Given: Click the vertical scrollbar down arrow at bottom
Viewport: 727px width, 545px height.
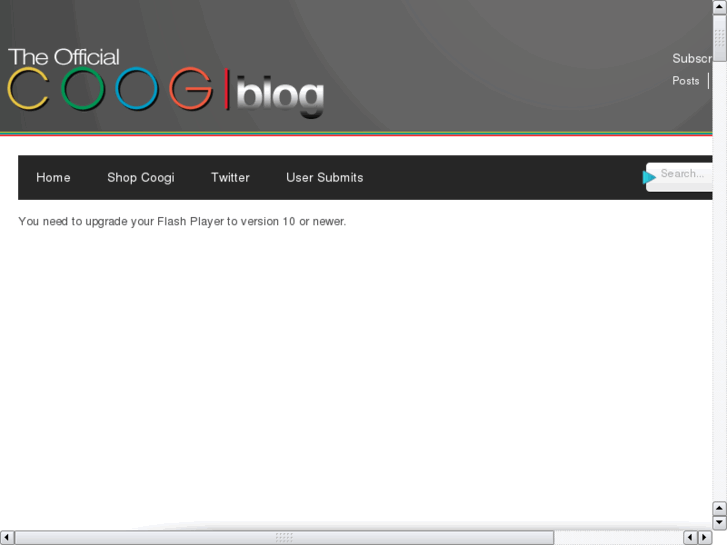Looking at the screenshot, I should [720, 523].
